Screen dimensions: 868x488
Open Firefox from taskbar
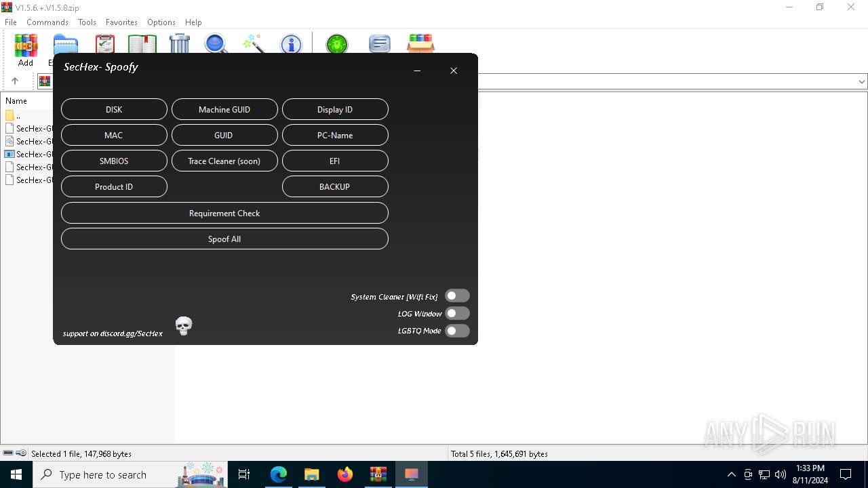click(345, 474)
